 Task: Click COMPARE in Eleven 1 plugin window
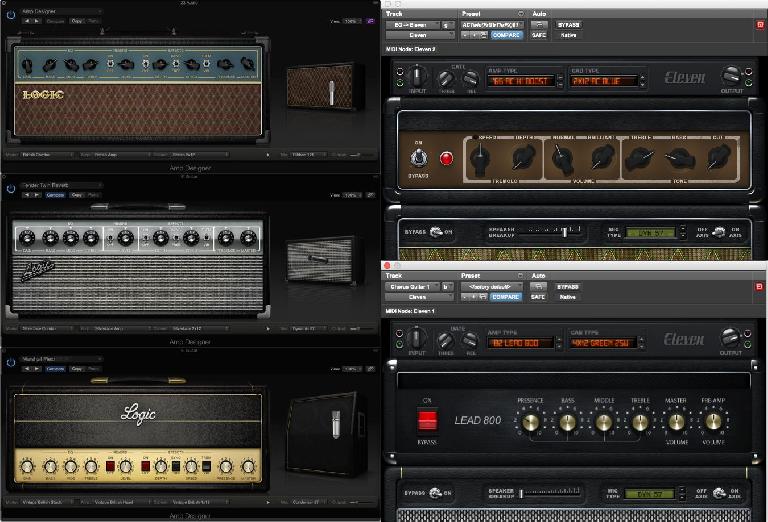(x=506, y=297)
